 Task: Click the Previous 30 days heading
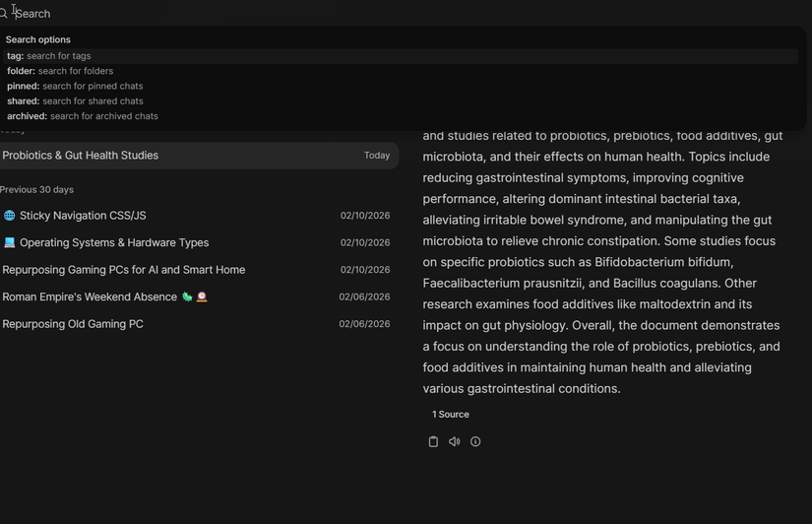[x=36, y=190]
